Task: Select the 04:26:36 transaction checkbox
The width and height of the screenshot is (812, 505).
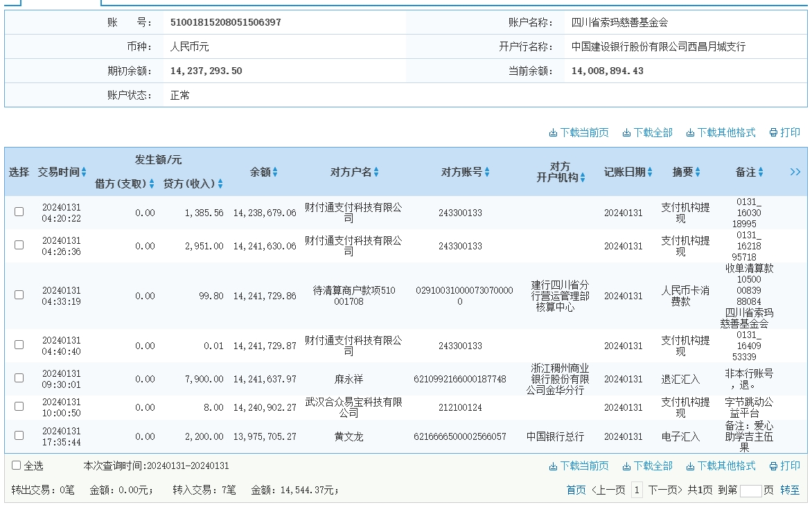Action: (19, 245)
